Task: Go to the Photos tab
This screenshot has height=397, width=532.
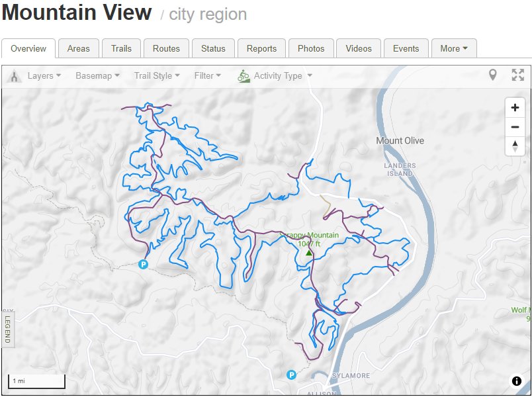Action: pyautogui.click(x=311, y=48)
